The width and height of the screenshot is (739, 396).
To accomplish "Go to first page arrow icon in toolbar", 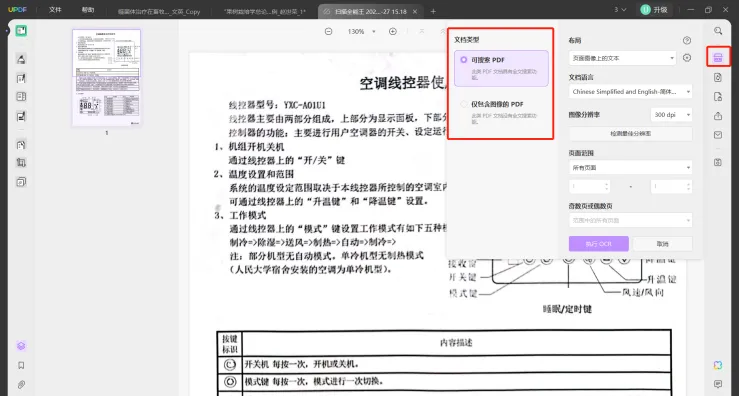I will tap(422, 32).
